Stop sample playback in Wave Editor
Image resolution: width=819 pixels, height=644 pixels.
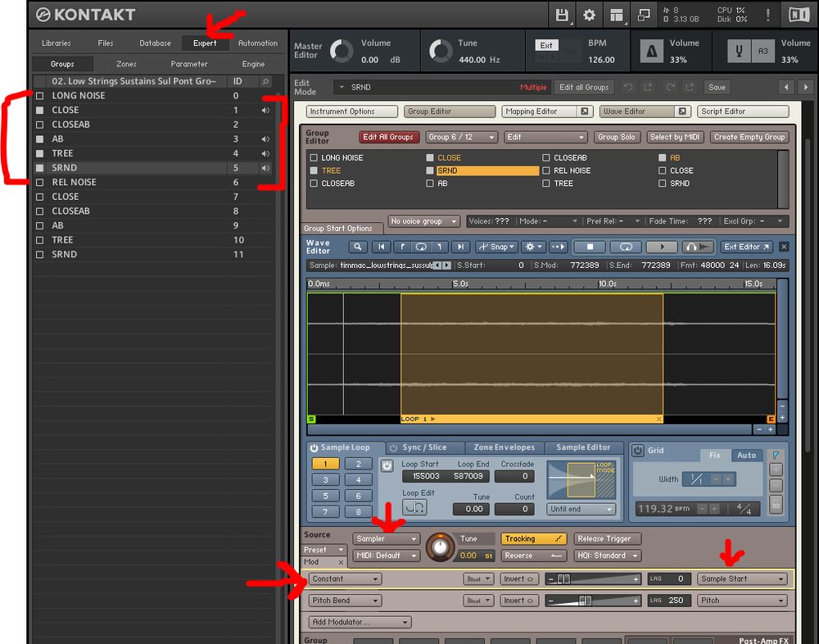[x=590, y=247]
